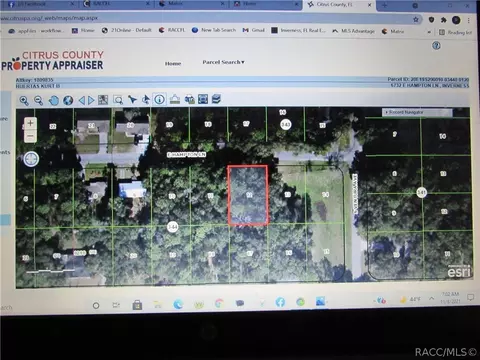The width and height of the screenshot is (480, 360).
Task: Launch Microsoft Edge from taskbar
Action: tap(178, 304)
